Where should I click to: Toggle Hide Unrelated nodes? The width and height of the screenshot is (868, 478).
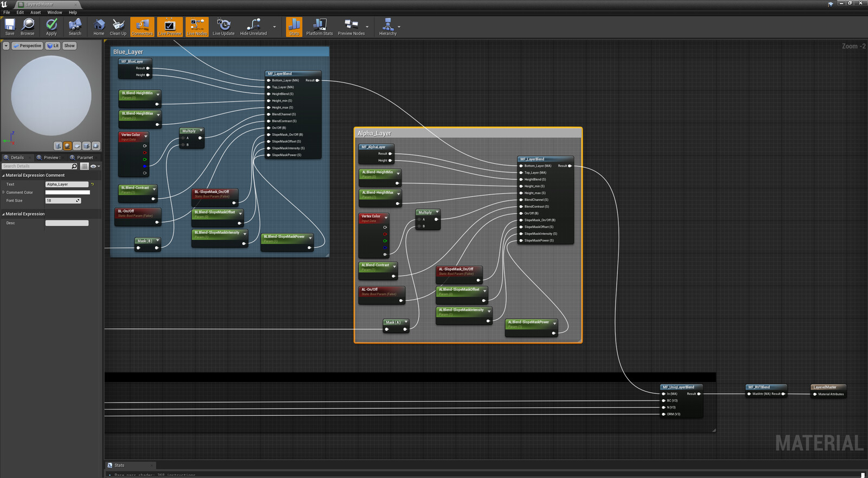253,27
